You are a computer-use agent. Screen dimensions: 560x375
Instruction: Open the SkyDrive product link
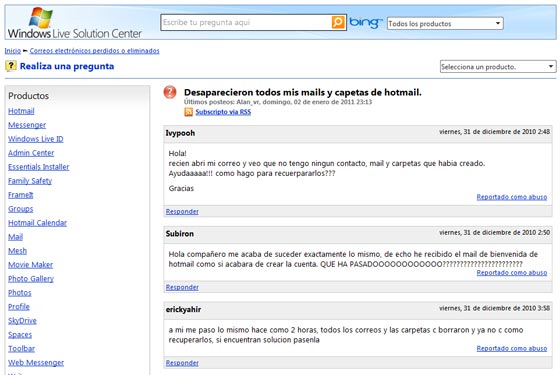[x=22, y=320]
